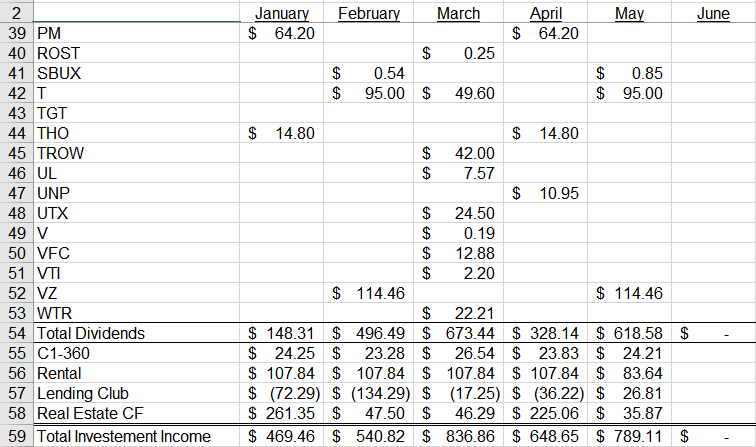Click WTR March value 22.21
This screenshot has height=447, width=756.
pos(458,313)
